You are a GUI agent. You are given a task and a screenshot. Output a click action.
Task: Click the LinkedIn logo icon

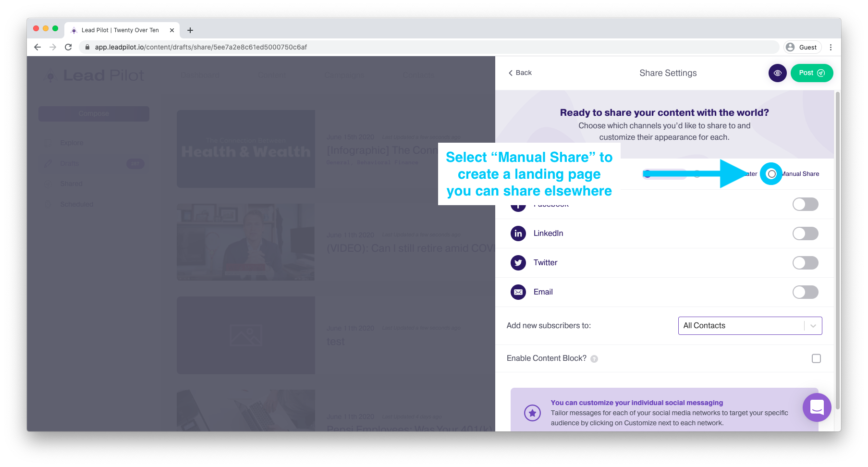click(518, 233)
